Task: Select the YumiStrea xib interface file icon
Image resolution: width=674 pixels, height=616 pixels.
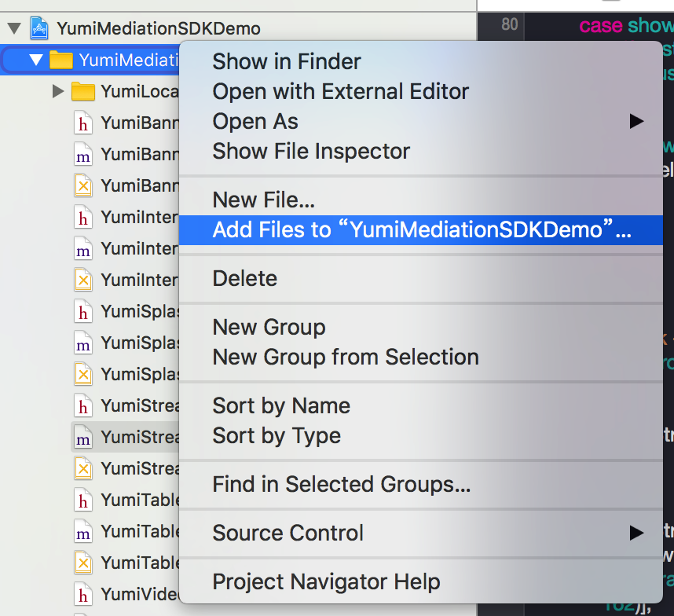Action: pyautogui.click(x=83, y=468)
